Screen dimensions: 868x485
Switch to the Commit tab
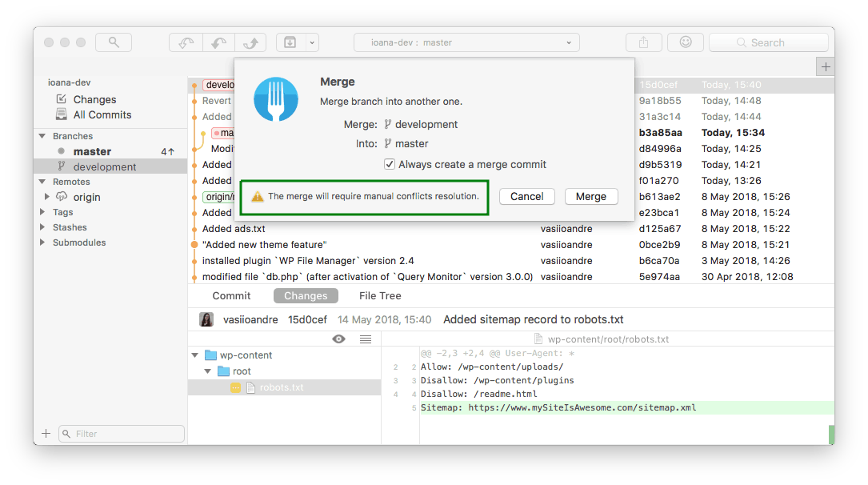pyautogui.click(x=231, y=296)
